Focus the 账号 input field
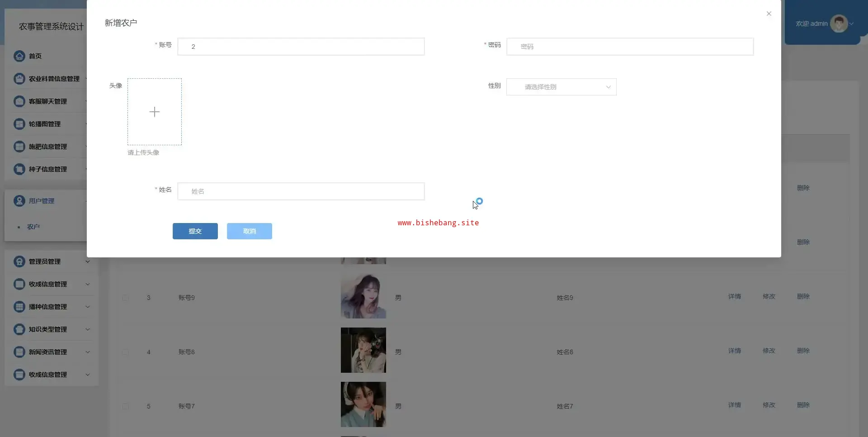This screenshot has height=437, width=868. click(x=301, y=47)
